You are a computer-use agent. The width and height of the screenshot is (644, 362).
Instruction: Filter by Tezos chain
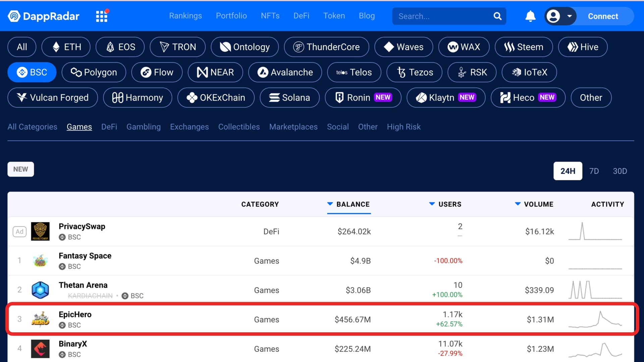coord(414,72)
